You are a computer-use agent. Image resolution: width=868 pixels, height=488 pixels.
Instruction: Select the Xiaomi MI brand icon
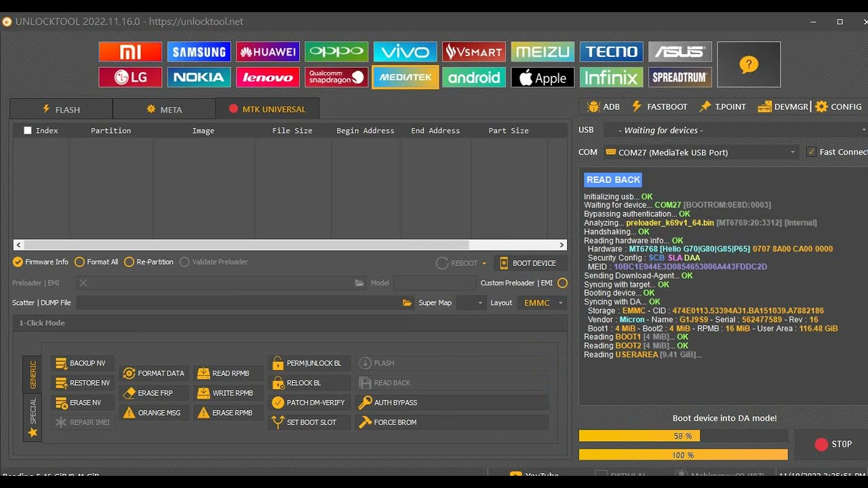tap(130, 52)
